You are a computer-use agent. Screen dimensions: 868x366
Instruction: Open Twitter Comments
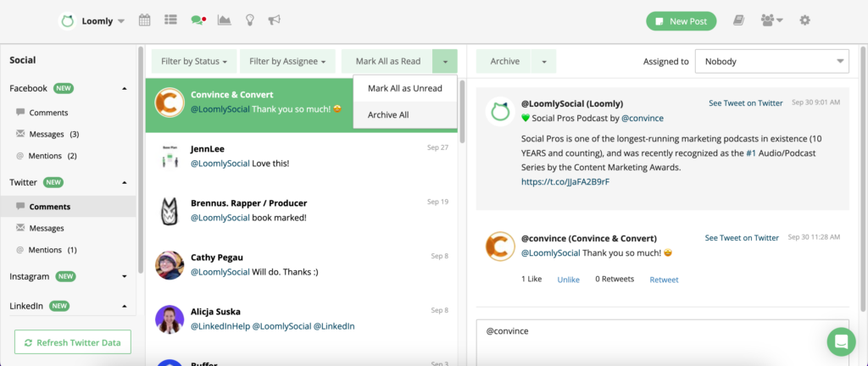pos(69,207)
